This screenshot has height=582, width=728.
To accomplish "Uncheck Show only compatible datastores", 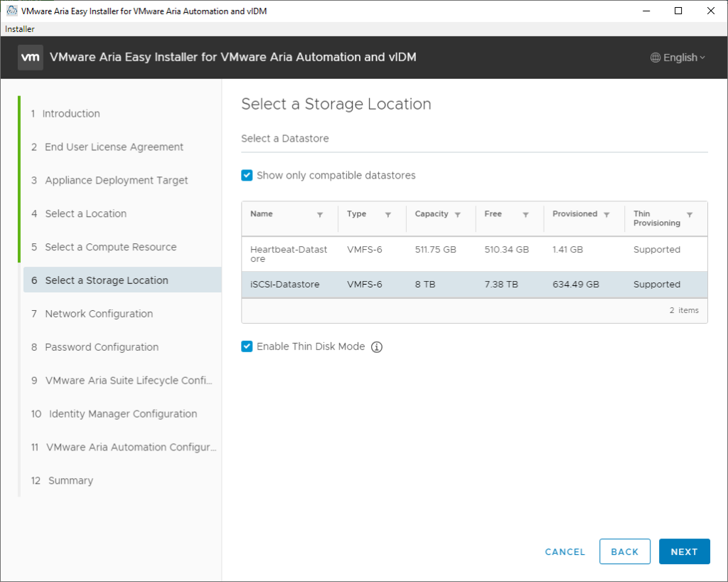I will (x=247, y=176).
